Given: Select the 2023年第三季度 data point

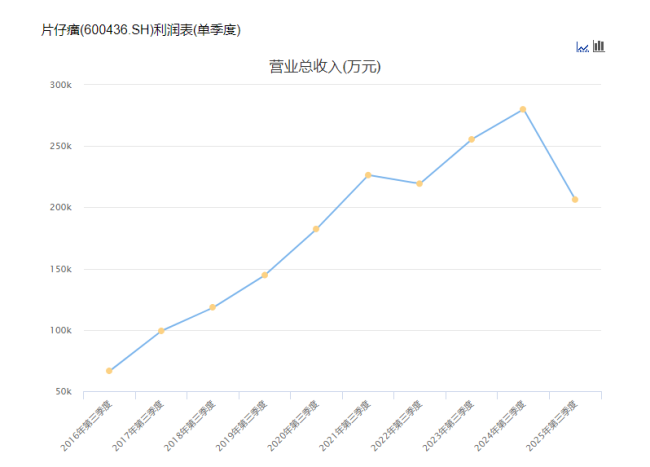Looking at the screenshot, I should tap(471, 140).
